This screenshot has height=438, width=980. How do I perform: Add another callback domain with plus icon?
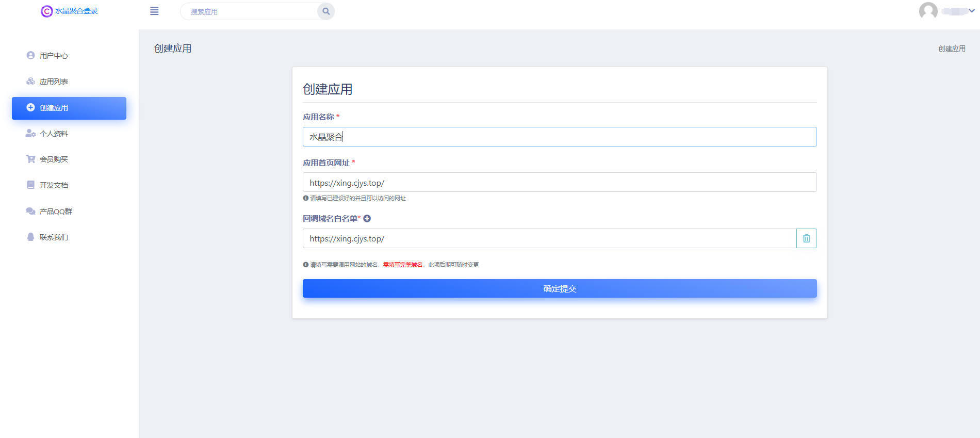click(x=367, y=219)
